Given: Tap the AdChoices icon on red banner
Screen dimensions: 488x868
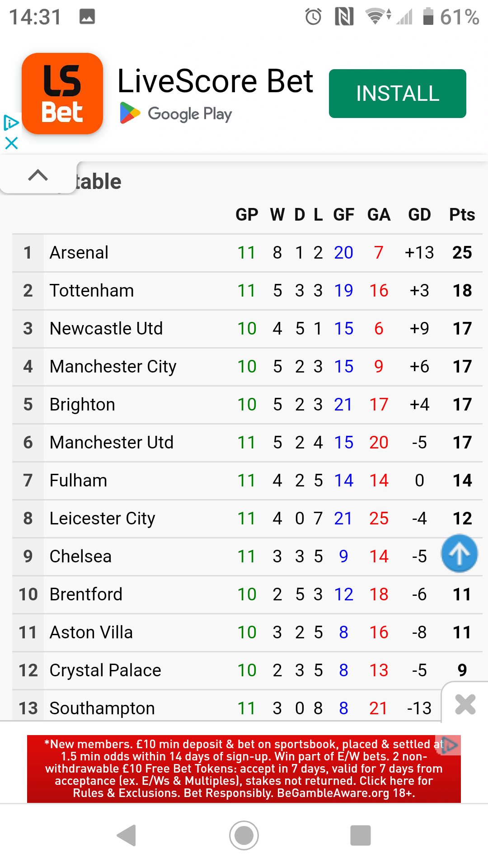Looking at the screenshot, I should tap(449, 745).
